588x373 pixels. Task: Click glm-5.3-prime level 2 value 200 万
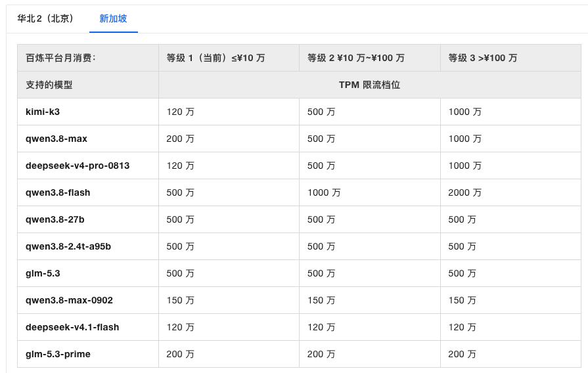[x=321, y=354]
